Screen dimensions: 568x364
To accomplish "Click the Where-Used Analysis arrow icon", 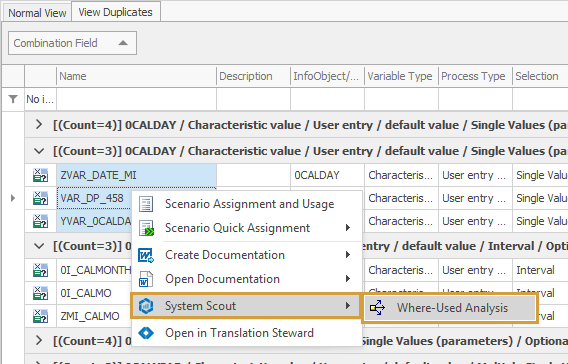I will click(377, 308).
